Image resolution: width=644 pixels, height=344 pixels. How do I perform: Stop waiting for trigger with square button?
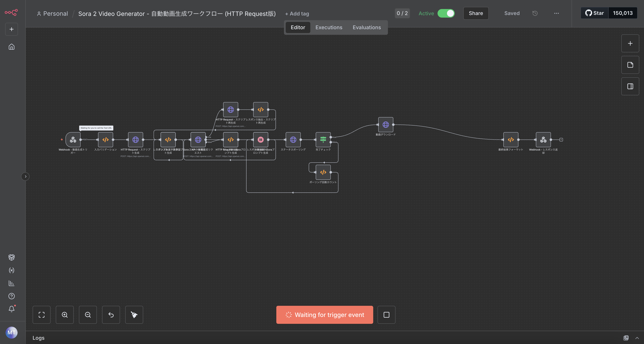[x=386, y=315]
